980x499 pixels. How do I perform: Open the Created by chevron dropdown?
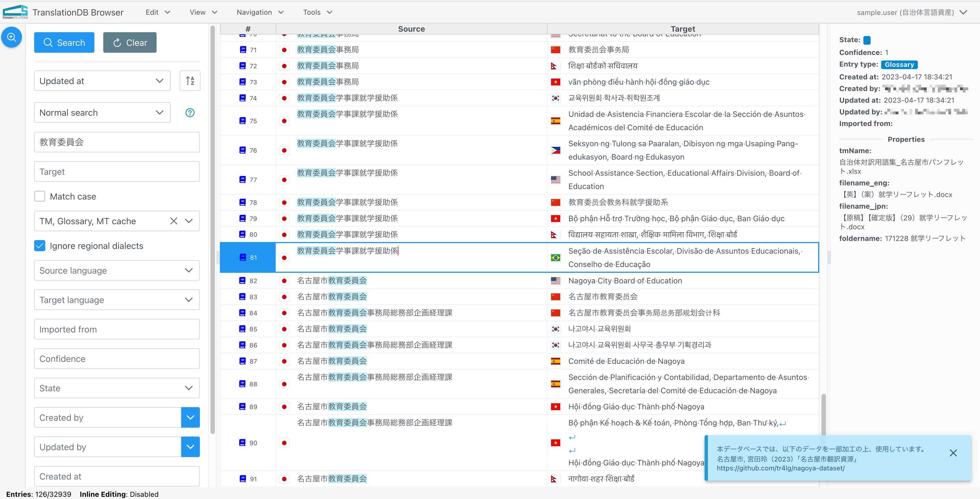tap(190, 417)
